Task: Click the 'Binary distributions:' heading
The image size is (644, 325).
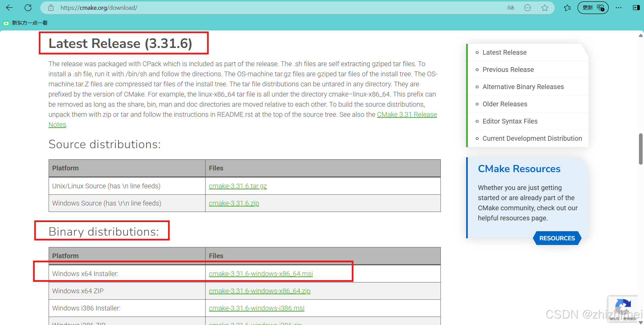Action: (x=104, y=232)
